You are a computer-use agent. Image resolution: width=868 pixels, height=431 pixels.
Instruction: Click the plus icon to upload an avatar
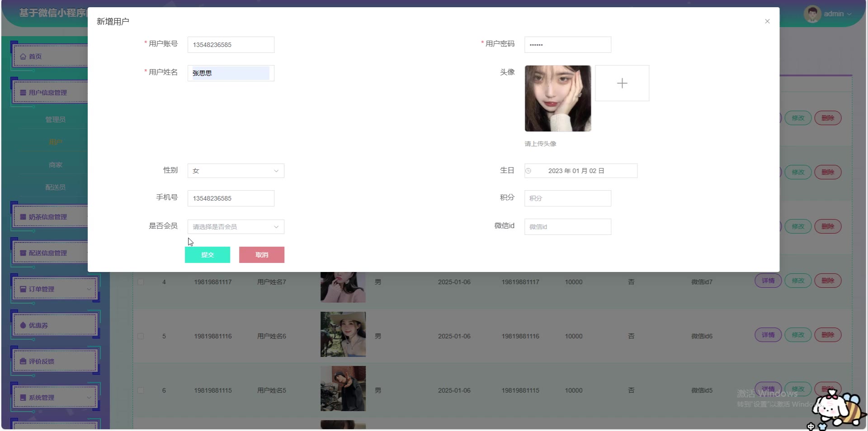coord(622,83)
